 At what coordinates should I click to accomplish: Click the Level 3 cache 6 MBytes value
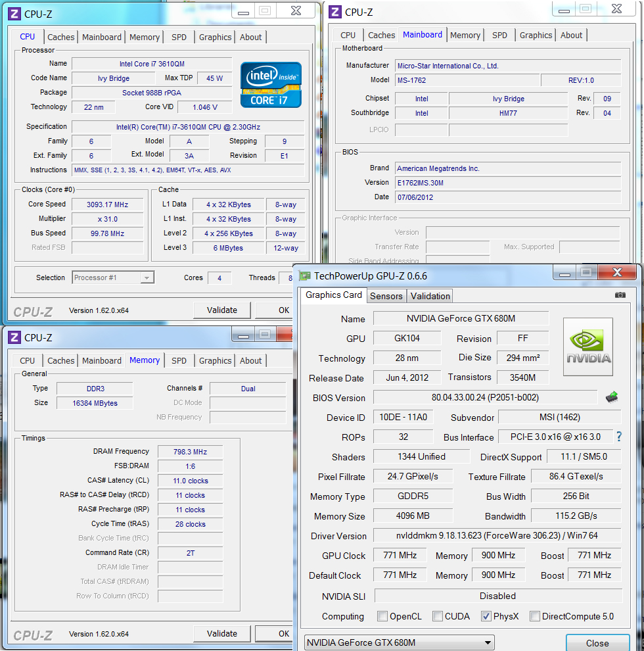[228, 248]
